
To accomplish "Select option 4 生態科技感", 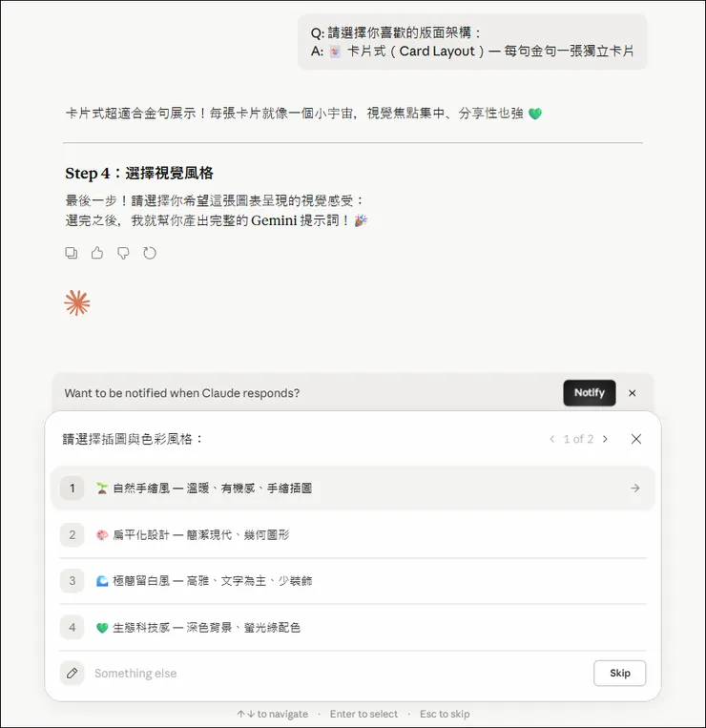I will (x=353, y=627).
